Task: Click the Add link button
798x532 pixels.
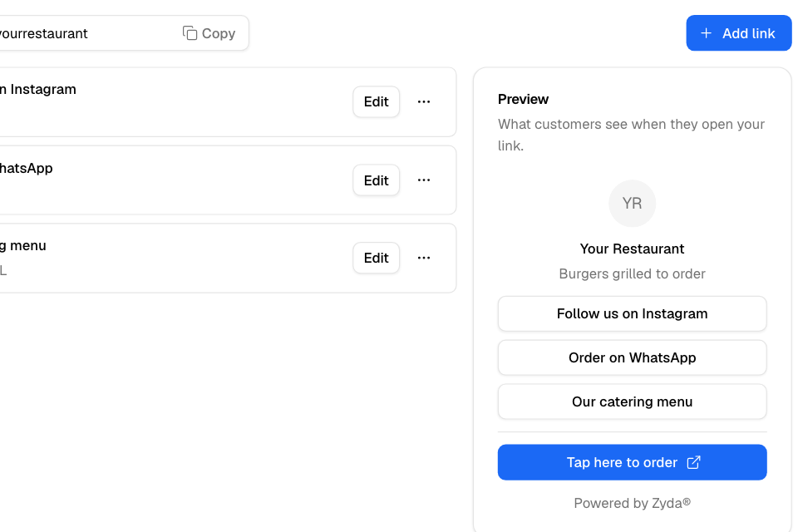Action: 738,33
